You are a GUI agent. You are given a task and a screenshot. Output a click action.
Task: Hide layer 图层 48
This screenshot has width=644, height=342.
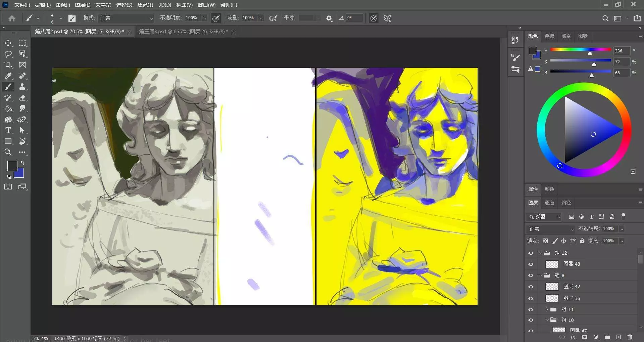tap(531, 264)
